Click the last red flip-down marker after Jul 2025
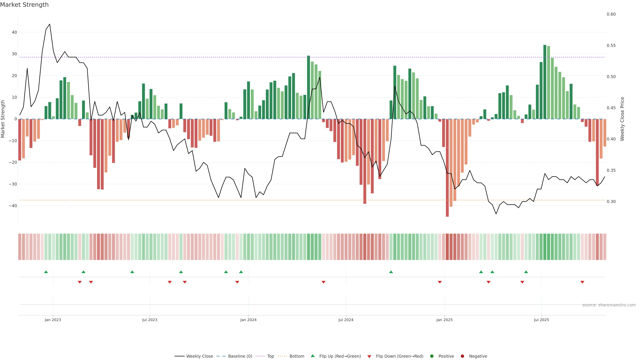 pos(582,282)
